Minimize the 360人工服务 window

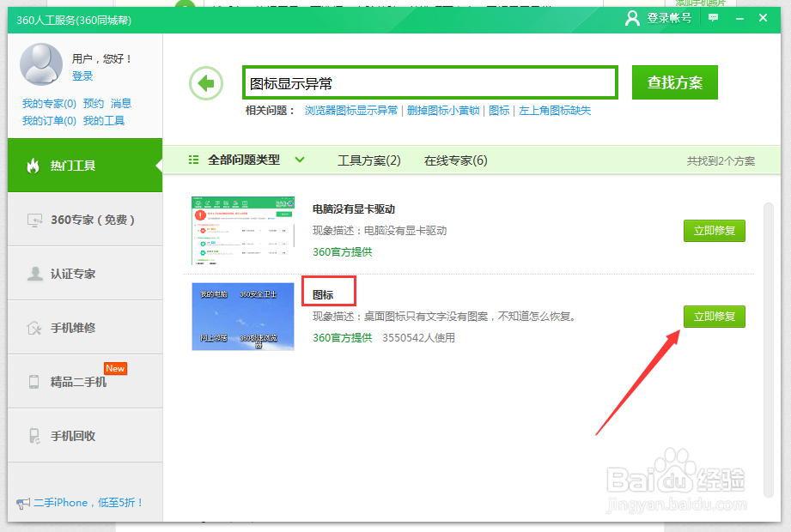[x=740, y=18]
